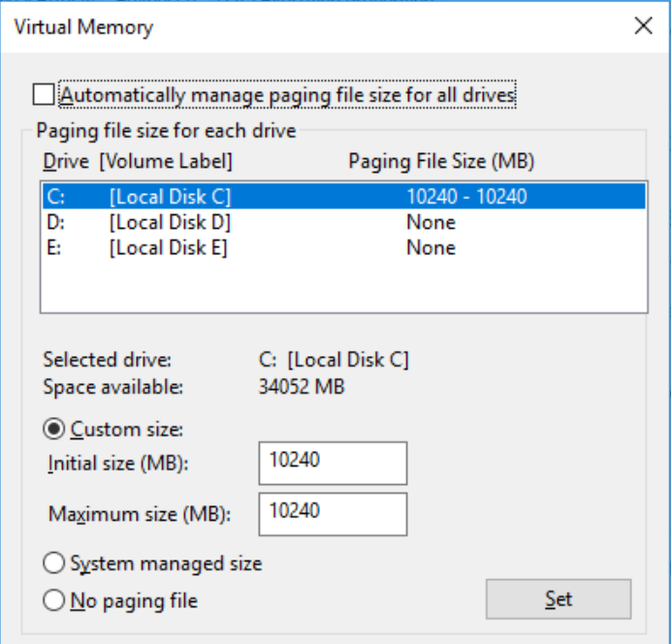Focus the Maximum size (MB) input field
The image size is (671, 644).
332,513
